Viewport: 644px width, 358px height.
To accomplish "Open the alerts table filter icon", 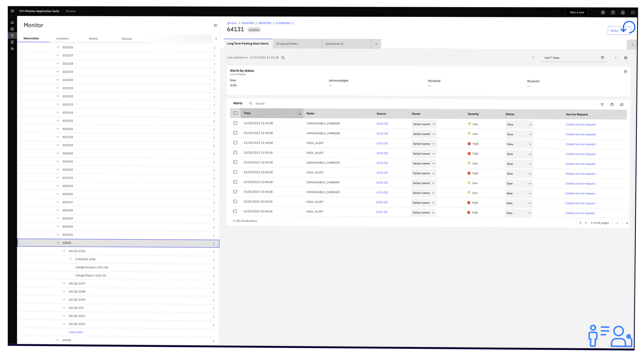I will coord(602,105).
